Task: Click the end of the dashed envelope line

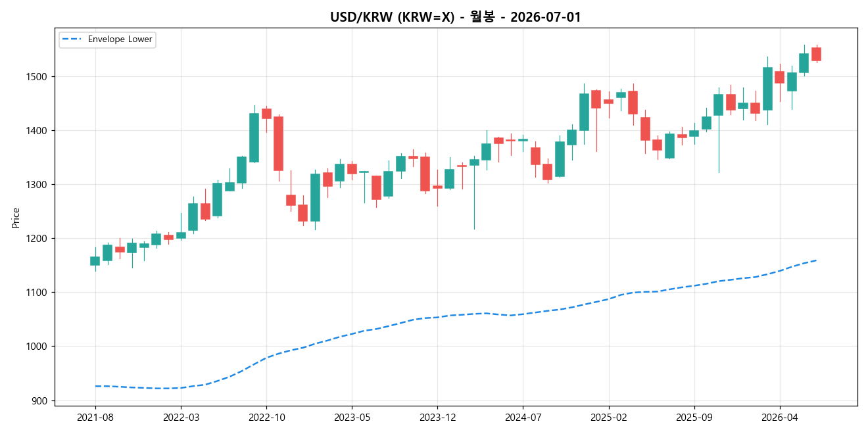Action: click(816, 260)
